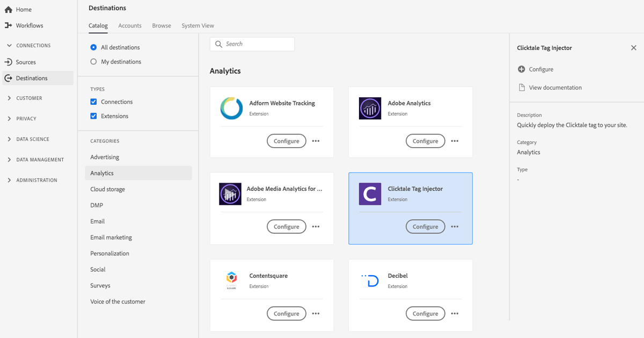
Task: Select the All destinations radio button
Action: point(93,47)
